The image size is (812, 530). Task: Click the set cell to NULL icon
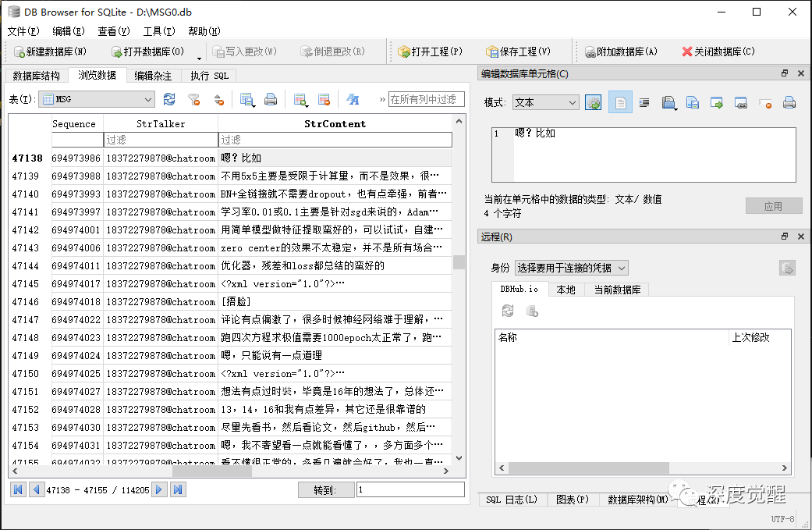pyautogui.click(x=765, y=103)
